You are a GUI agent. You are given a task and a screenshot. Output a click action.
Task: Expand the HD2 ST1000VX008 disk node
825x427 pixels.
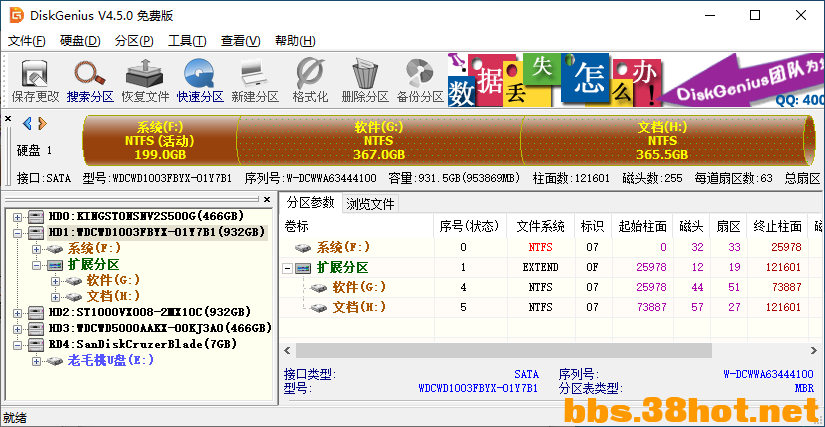point(18,313)
